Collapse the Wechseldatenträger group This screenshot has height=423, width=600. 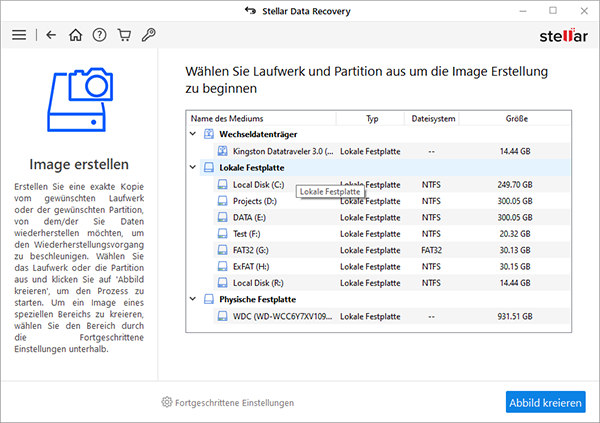coord(193,134)
